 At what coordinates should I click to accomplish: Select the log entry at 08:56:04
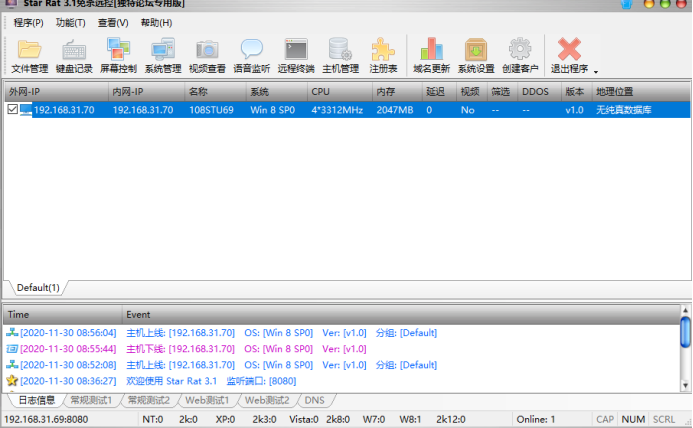342,332
